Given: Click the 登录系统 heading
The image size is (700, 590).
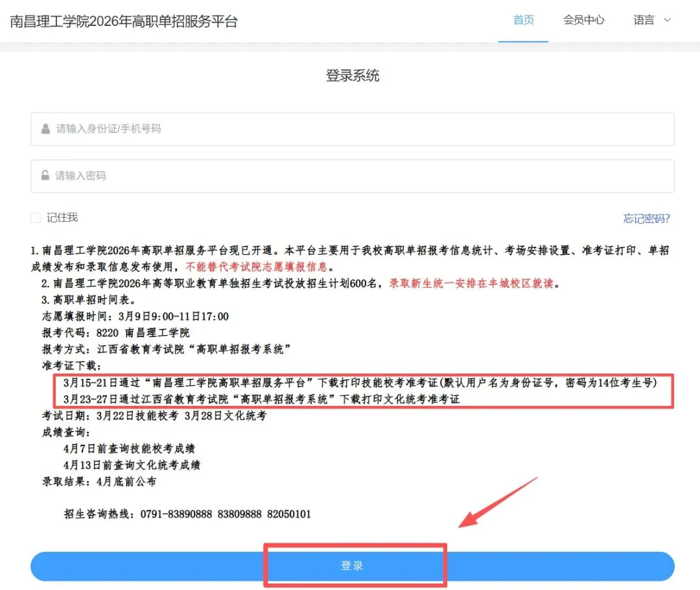Looking at the screenshot, I should 352,75.
